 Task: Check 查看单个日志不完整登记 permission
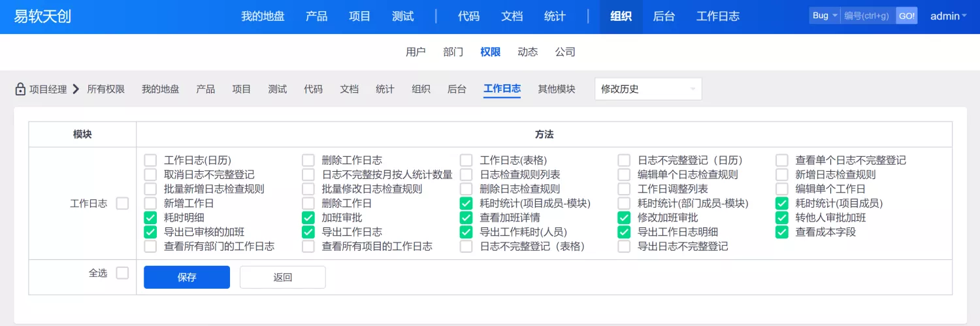point(782,160)
